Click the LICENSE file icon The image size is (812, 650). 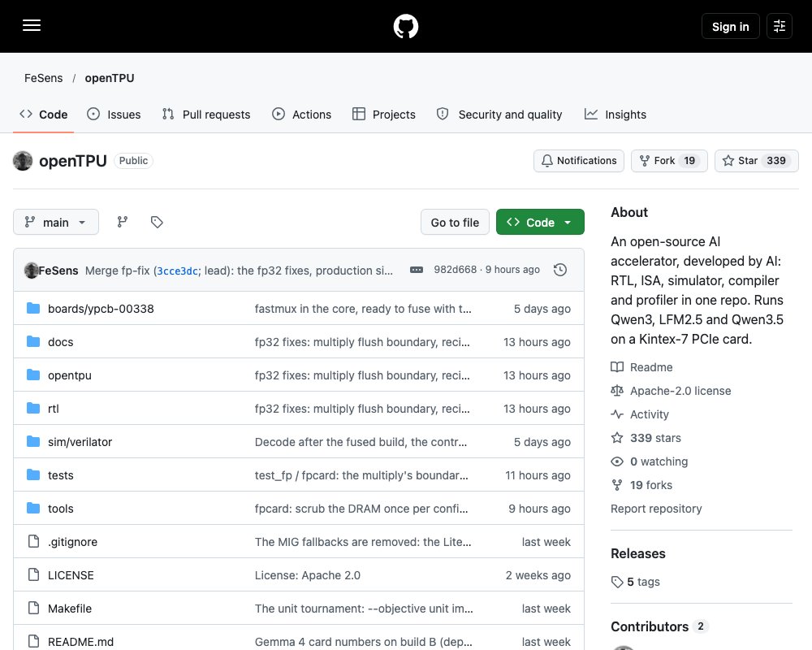pos(33,574)
